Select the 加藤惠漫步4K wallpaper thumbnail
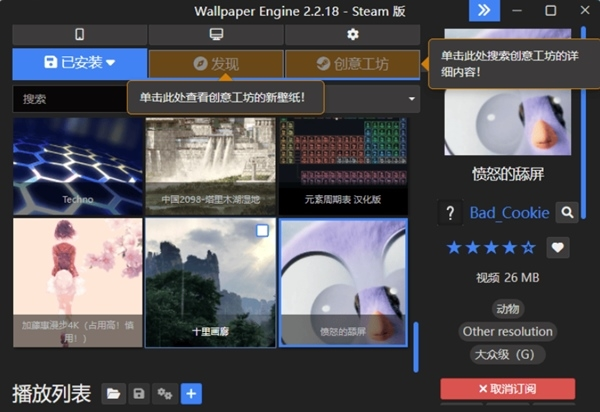The height and width of the screenshot is (412, 600). 78,283
